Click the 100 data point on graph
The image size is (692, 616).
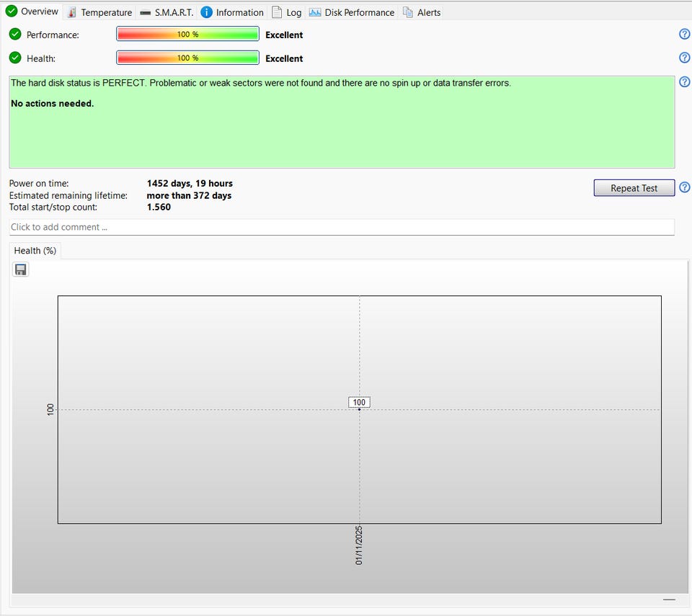click(x=359, y=409)
